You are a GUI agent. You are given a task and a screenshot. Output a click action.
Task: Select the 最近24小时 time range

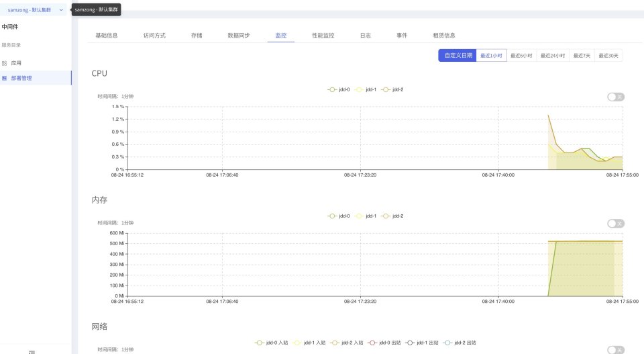coord(553,56)
